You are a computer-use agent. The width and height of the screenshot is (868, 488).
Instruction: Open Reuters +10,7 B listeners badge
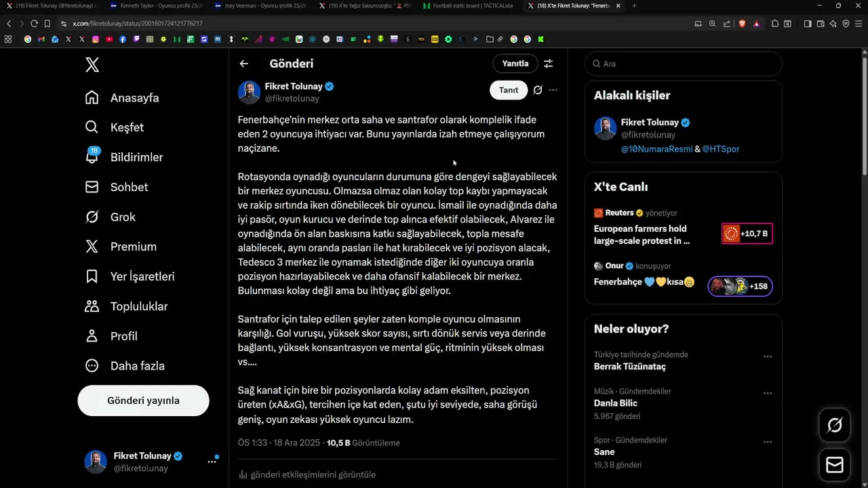[747, 234]
